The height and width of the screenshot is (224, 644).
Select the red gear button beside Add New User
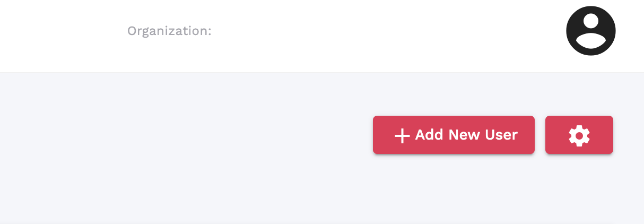pos(579,135)
